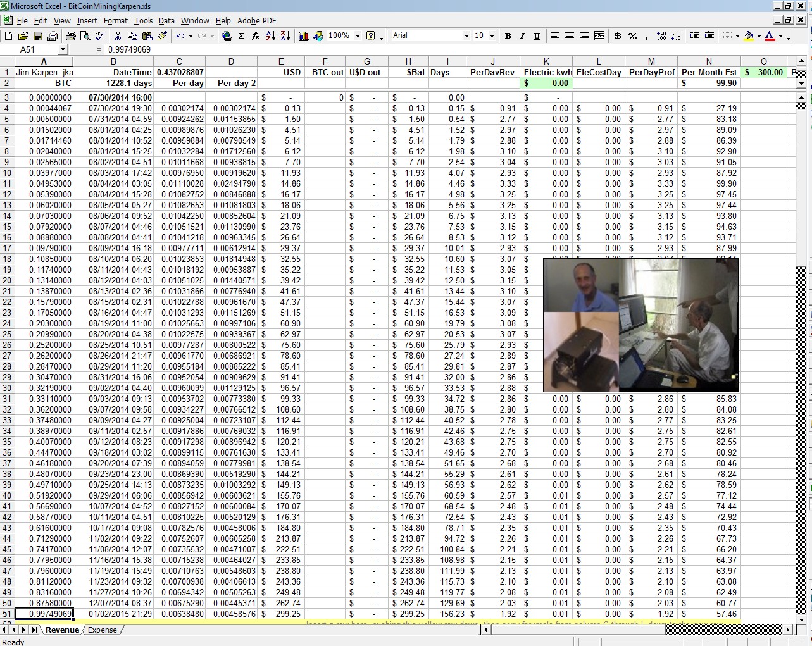
Task: Cut the selection with the scissors icon
Action: (118, 36)
